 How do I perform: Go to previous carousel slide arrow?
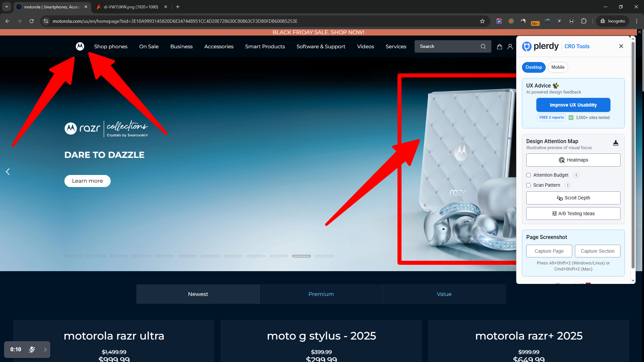(8, 172)
